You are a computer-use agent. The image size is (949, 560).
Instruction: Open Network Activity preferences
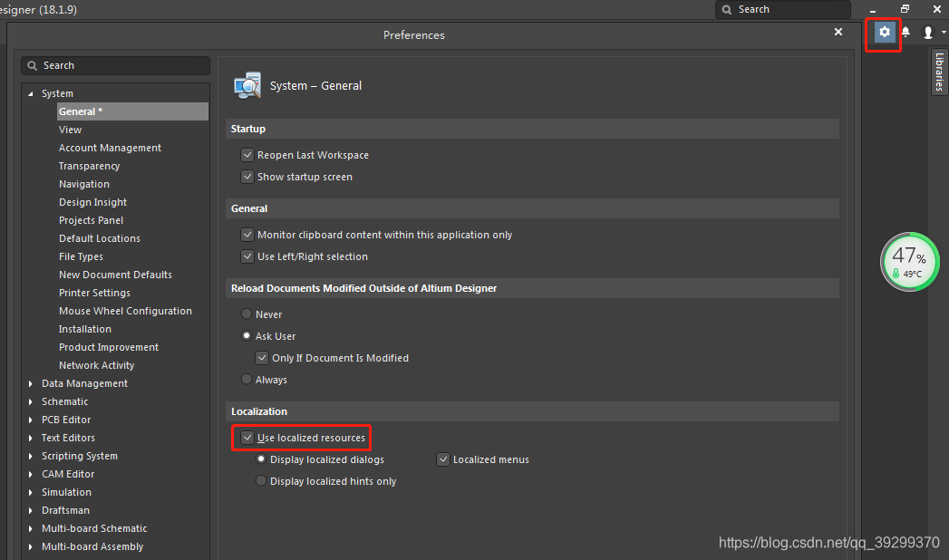(x=96, y=365)
